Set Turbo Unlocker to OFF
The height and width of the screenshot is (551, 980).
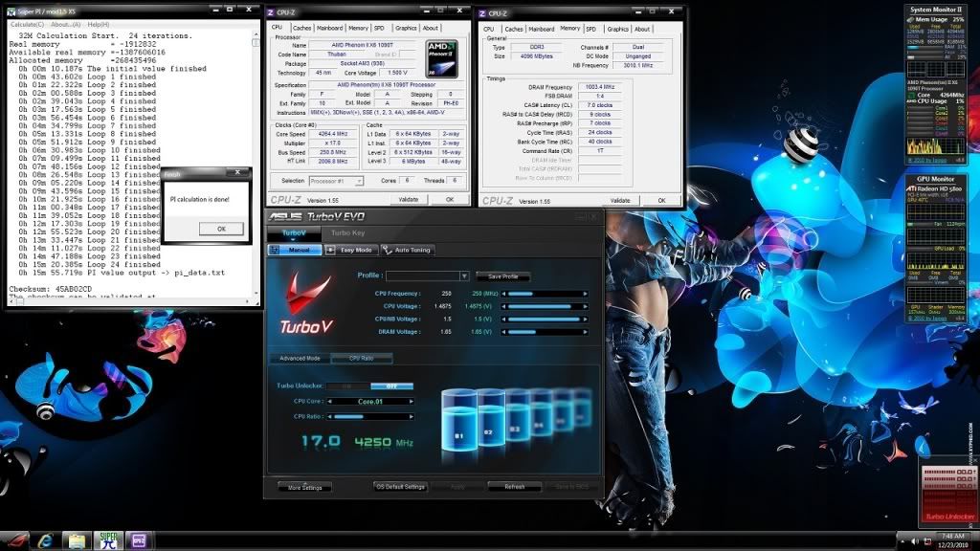[391, 386]
